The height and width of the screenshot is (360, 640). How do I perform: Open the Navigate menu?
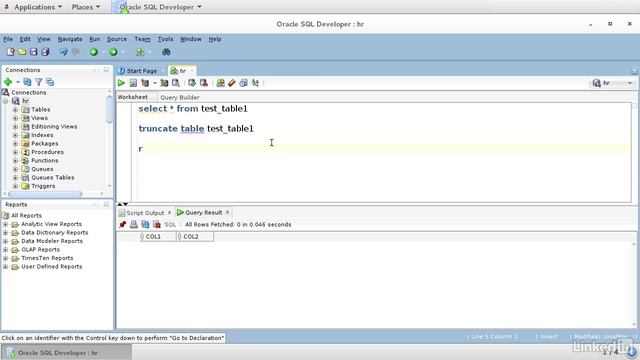[70, 39]
